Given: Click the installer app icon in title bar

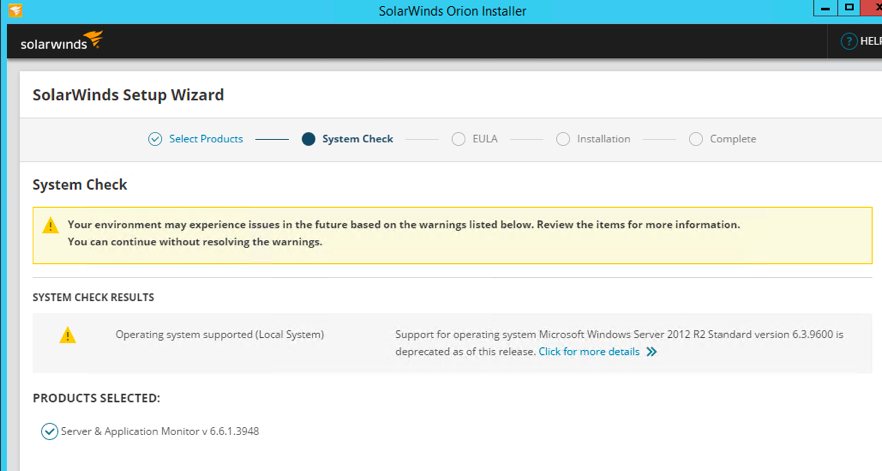Looking at the screenshot, I should click(15, 10).
